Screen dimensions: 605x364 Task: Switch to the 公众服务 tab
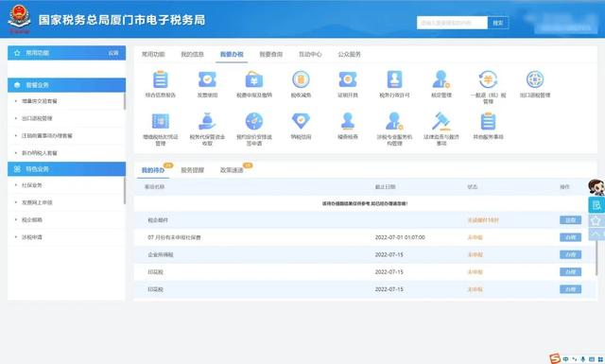(349, 55)
